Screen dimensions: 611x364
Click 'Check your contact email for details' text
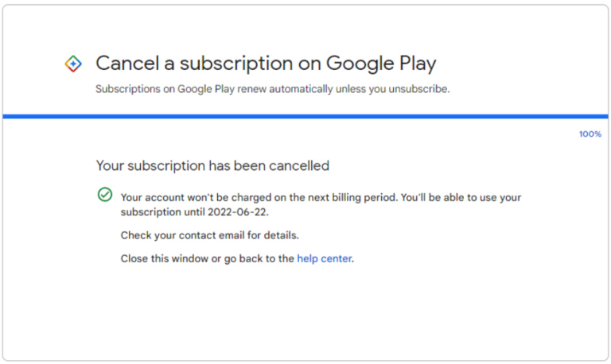click(209, 235)
